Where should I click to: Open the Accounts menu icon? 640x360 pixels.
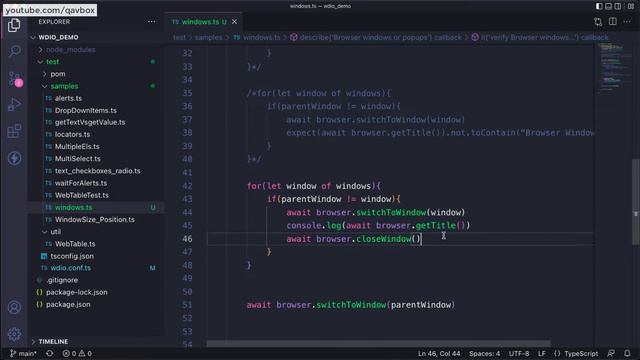(14, 307)
